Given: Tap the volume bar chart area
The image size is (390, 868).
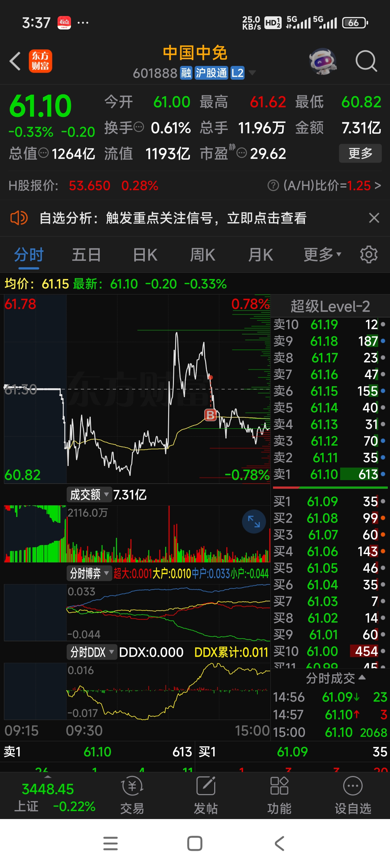Looking at the screenshot, I should [x=137, y=534].
